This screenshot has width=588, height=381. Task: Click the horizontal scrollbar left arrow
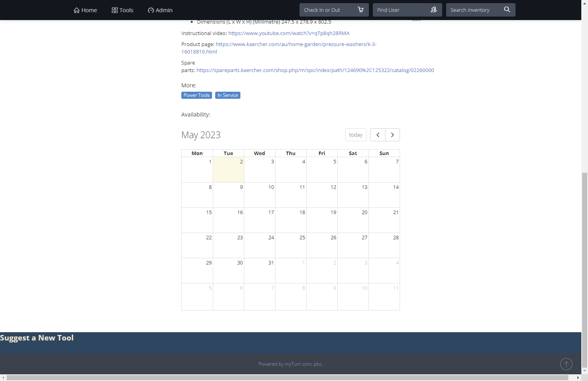[x=3, y=377]
